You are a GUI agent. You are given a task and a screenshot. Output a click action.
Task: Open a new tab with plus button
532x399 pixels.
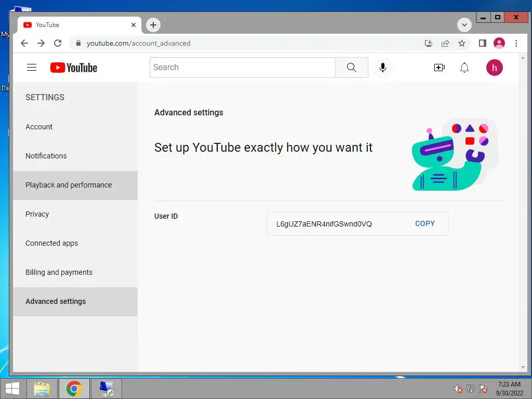tap(153, 25)
